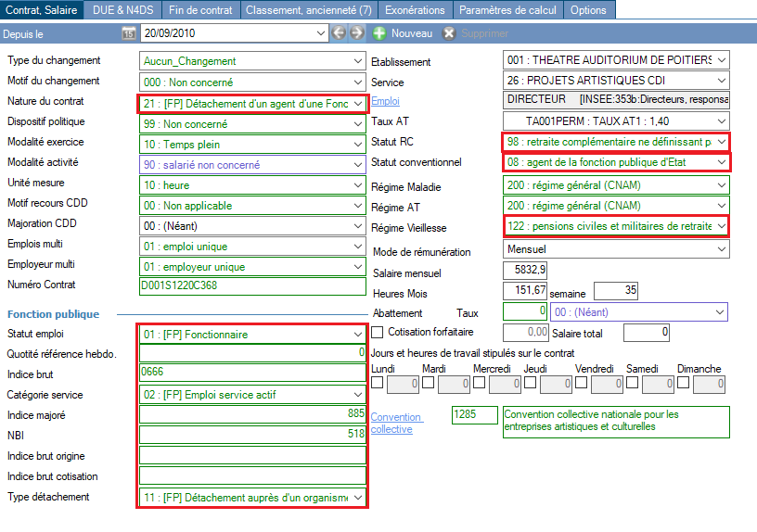Viewport: 757px width, 532px height.
Task: Tick the Lundi workday checkbox
Action: [x=377, y=383]
